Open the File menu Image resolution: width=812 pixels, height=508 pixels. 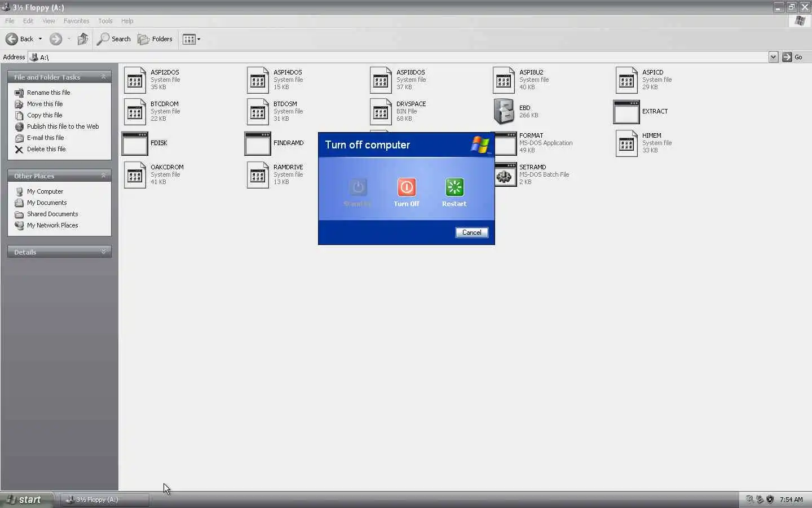pyautogui.click(x=10, y=21)
